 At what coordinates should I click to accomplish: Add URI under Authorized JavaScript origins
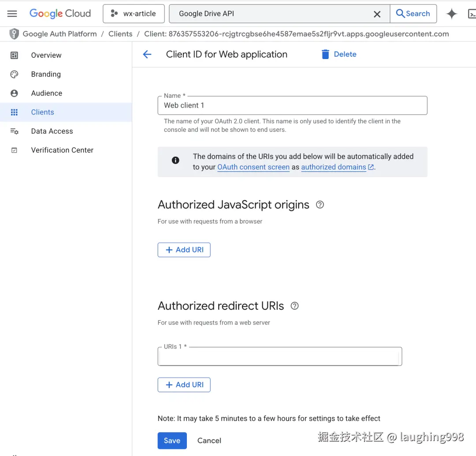(x=184, y=250)
